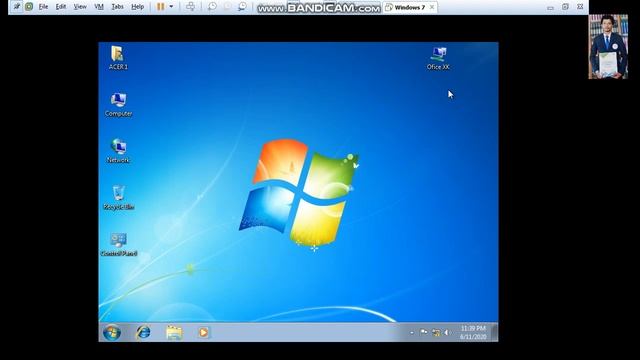Pause the virtual machine with the orange button
640x360 pixels.
[160, 7]
